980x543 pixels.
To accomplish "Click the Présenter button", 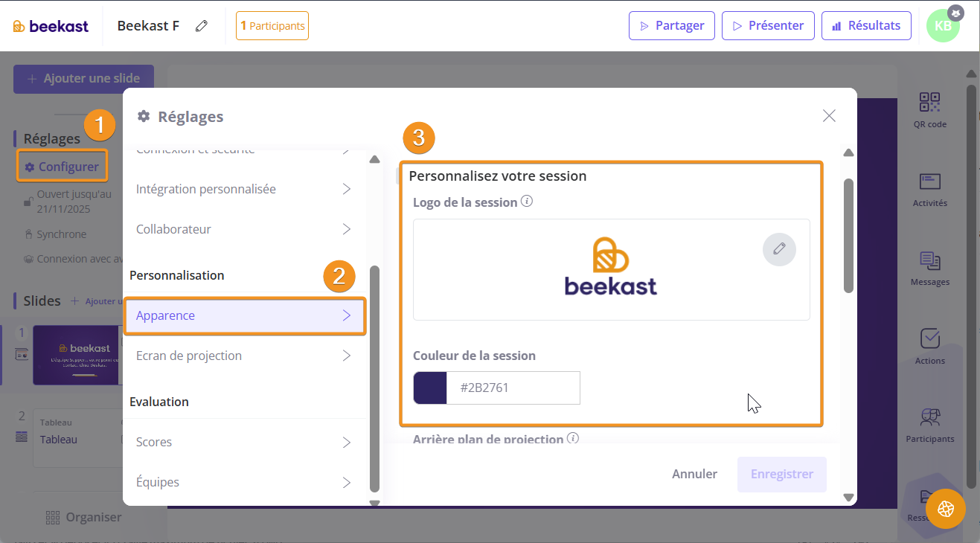I will (768, 25).
